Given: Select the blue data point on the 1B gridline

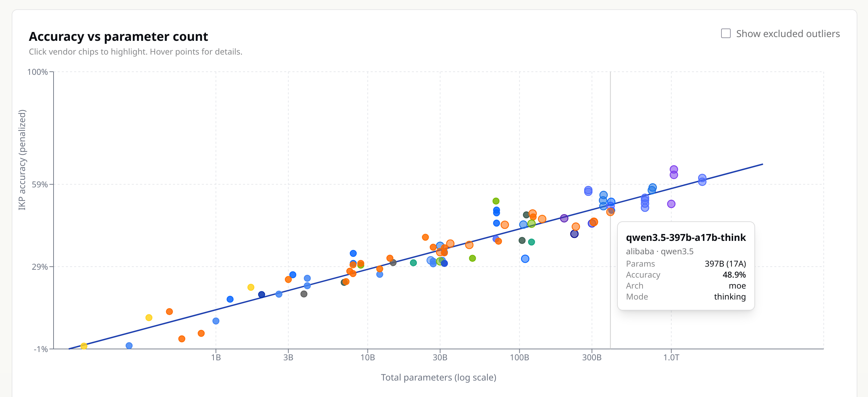Looking at the screenshot, I should pyautogui.click(x=216, y=321).
